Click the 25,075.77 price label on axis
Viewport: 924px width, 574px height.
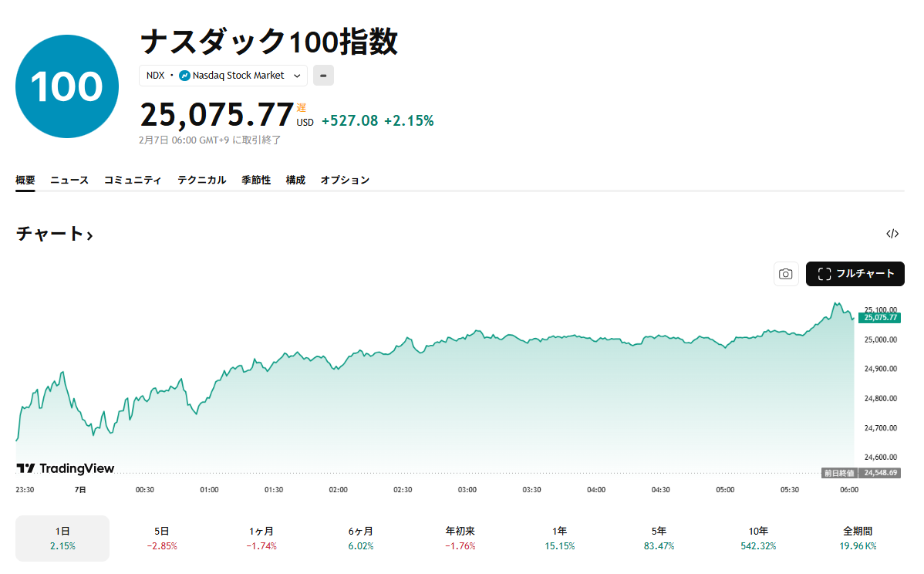880,317
